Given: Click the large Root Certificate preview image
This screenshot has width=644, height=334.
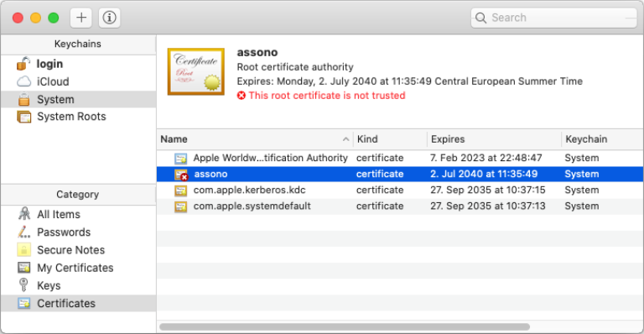Looking at the screenshot, I should [196, 71].
